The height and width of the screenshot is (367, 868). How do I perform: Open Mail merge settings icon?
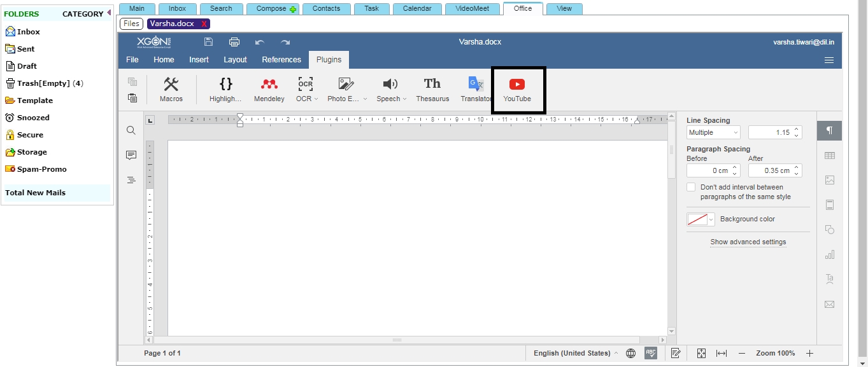click(829, 304)
